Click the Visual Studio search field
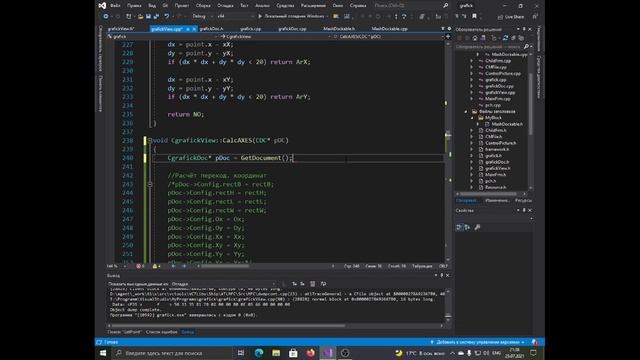This screenshot has height=360, width=640. click(x=411, y=6)
